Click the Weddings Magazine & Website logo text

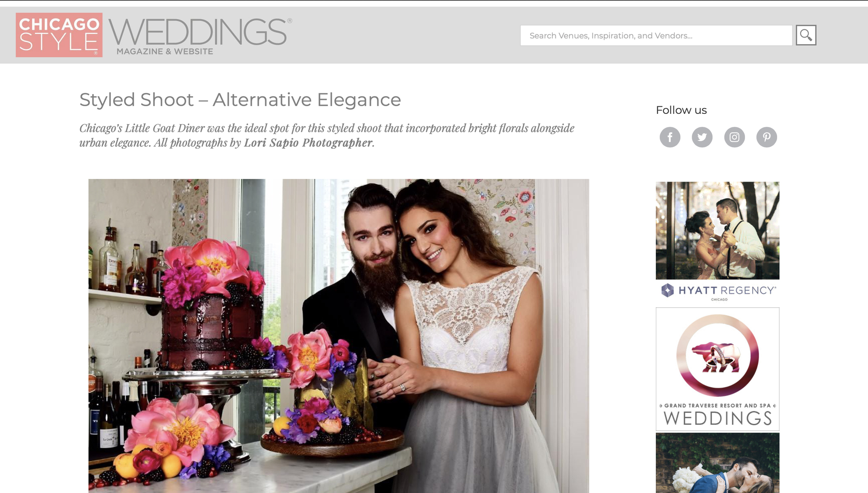(x=200, y=37)
